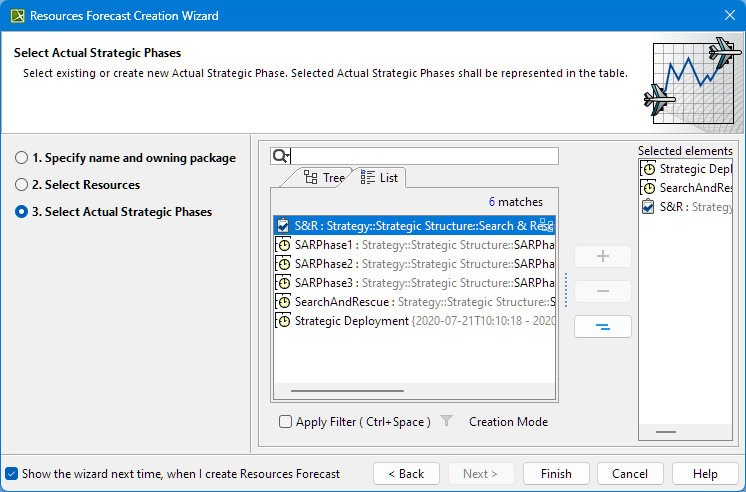Select step 2 Select Resources radio button
The height and width of the screenshot is (492, 746).
[x=21, y=185]
